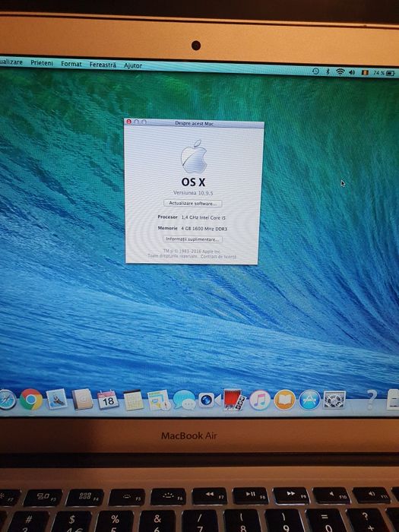
Task: Open iTunes music note icon in dock
Action: tap(260, 400)
